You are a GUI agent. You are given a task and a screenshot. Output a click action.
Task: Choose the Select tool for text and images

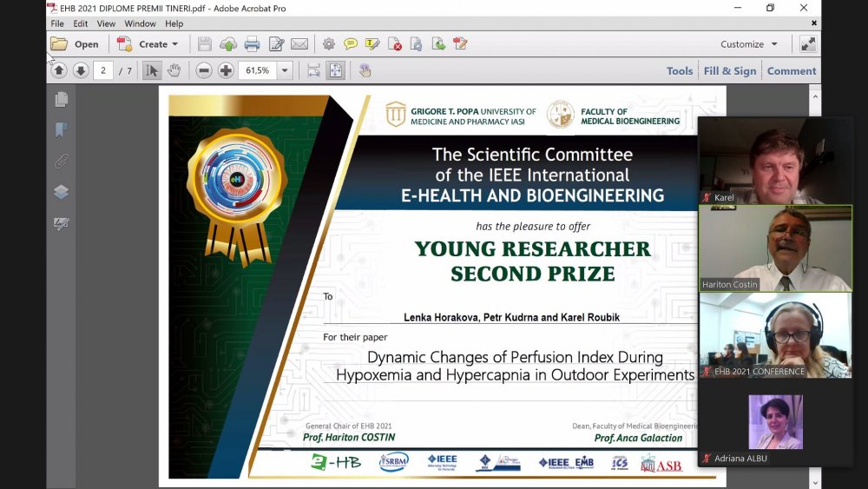(x=152, y=70)
